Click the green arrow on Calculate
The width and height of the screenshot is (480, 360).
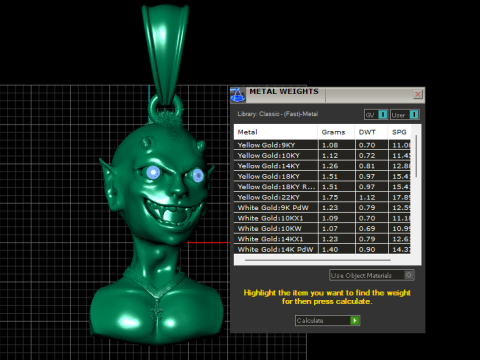coord(355,320)
